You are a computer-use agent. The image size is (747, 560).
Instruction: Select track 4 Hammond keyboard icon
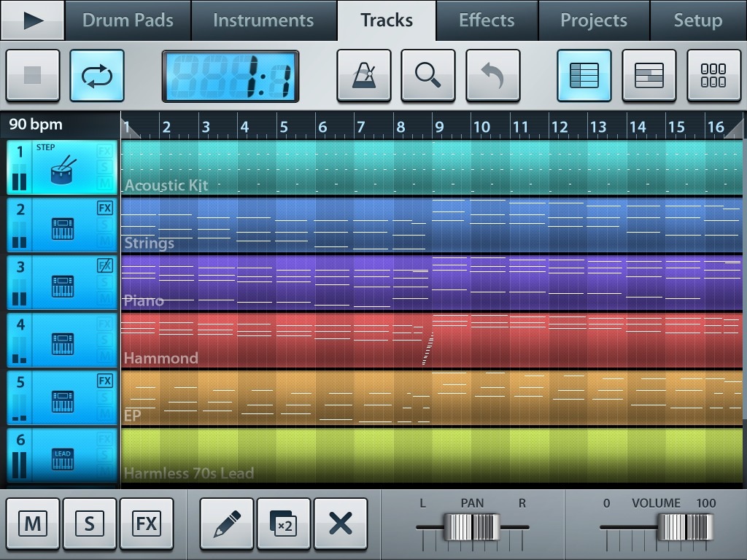tap(63, 344)
